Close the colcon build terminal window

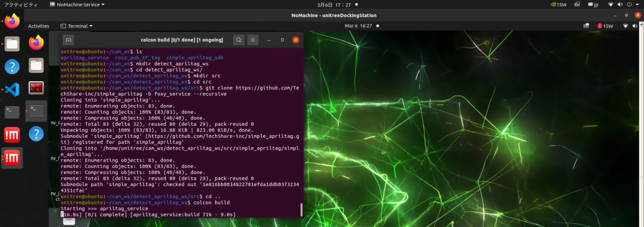(296, 40)
